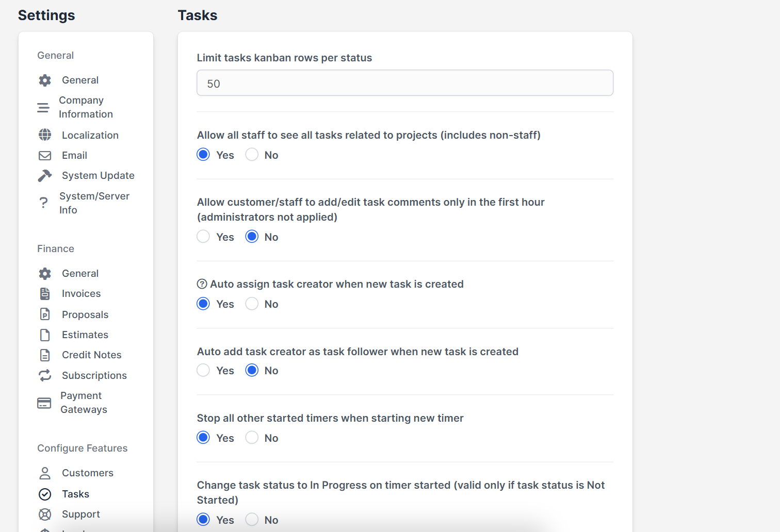Image resolution: width=780 pixels, height=532 pixels.
Task: Pick No for auto add creator as follower
Action: pyautogui.click(x=252, y=370)
